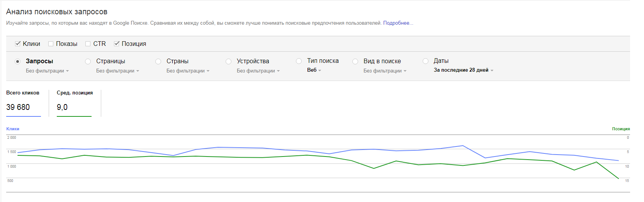Choose the Даты radio button

[x=426, y=61]
